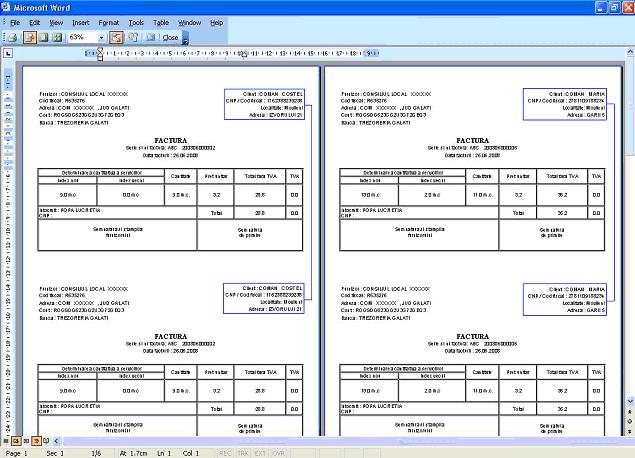The height and width of the screenshot is (458, 635).
Task: Toggle the Magnifier tool
Action: [29, 37]
